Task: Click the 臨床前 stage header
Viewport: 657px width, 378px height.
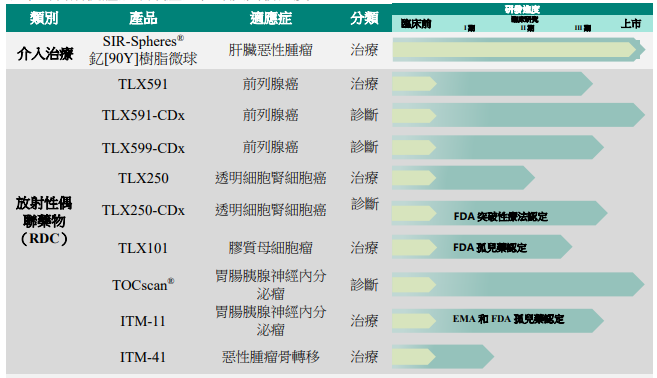Action: point(416,23)
